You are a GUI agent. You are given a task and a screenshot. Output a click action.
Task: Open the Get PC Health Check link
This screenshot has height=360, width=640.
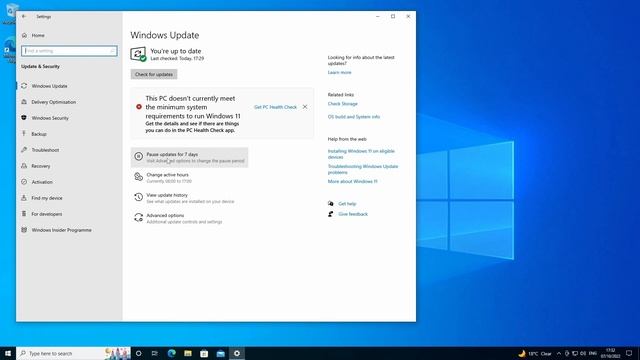[276, 107]
